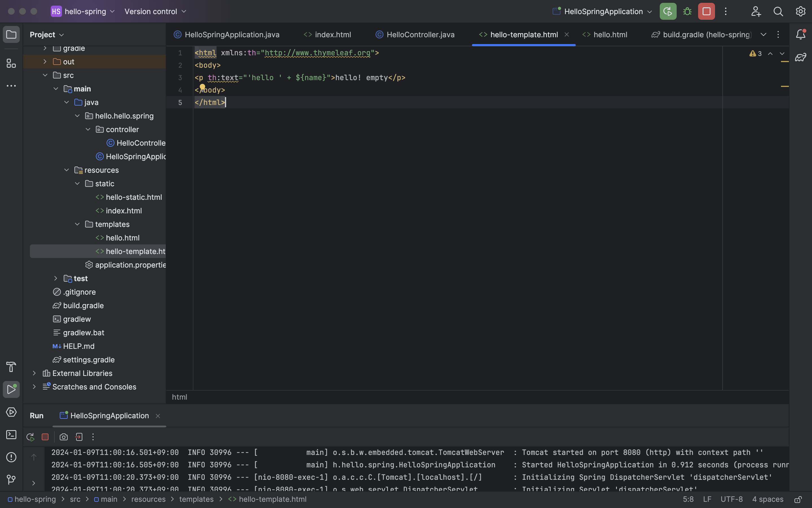Click cursor position 5:8 in status bar
Screen dimensions: 812x508
[x=688, y=499]
